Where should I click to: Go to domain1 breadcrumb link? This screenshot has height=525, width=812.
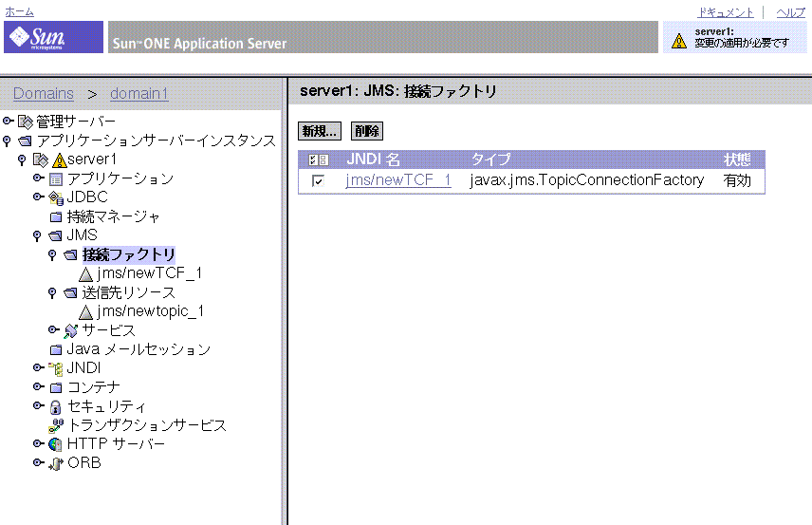(139, 93)
